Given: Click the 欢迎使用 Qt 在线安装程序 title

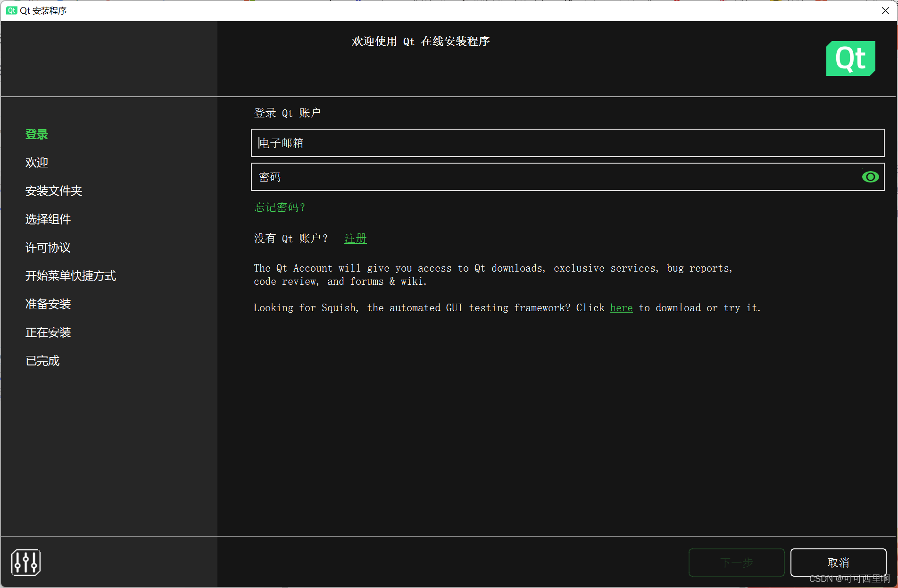Looking at the screenshot, I should [421, 41].
